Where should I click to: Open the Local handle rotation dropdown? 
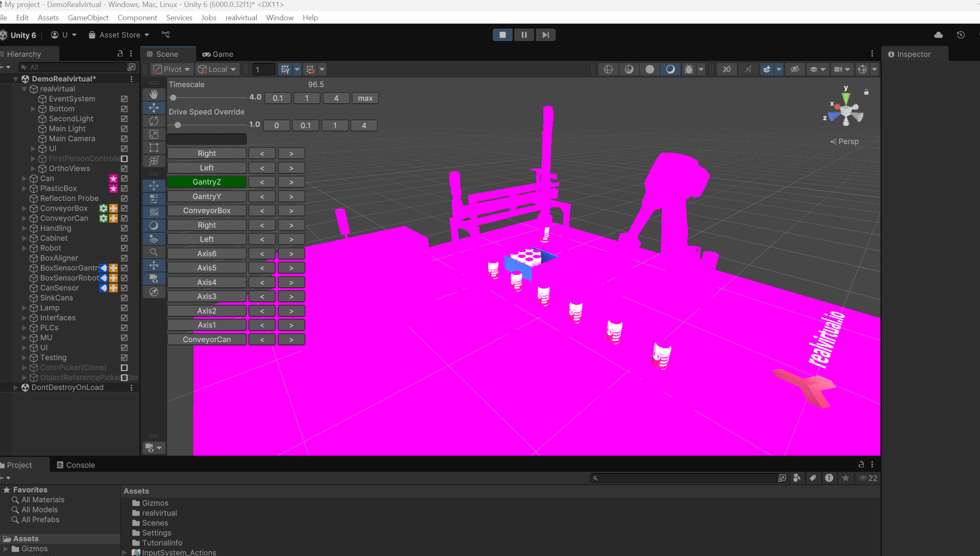point(217,69)
